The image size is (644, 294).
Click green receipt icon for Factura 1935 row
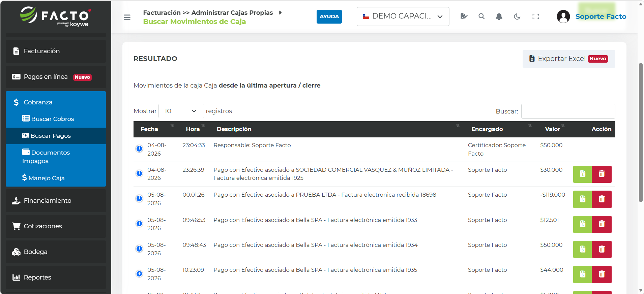tap(582, 274)
